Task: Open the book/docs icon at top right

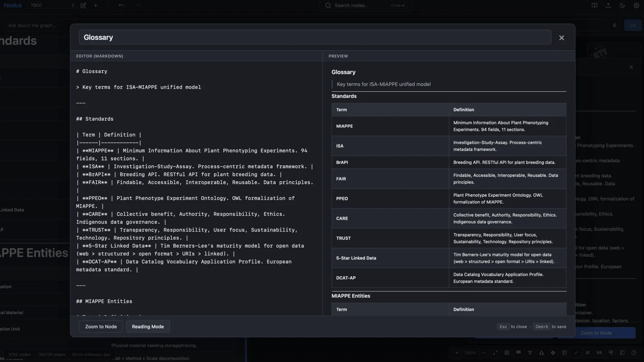Action: 594,5
